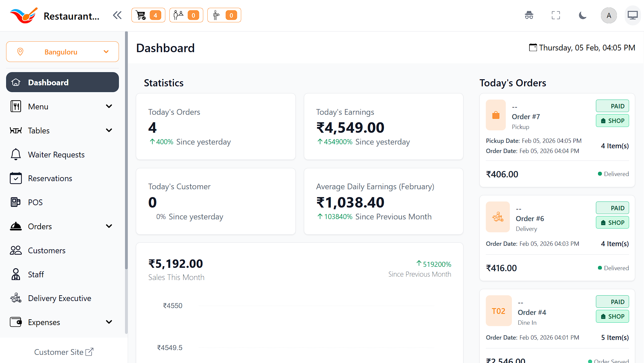Open Reservations from the sidebar
The height and width of the screenshot is (363, 644).
pos(50,178)
